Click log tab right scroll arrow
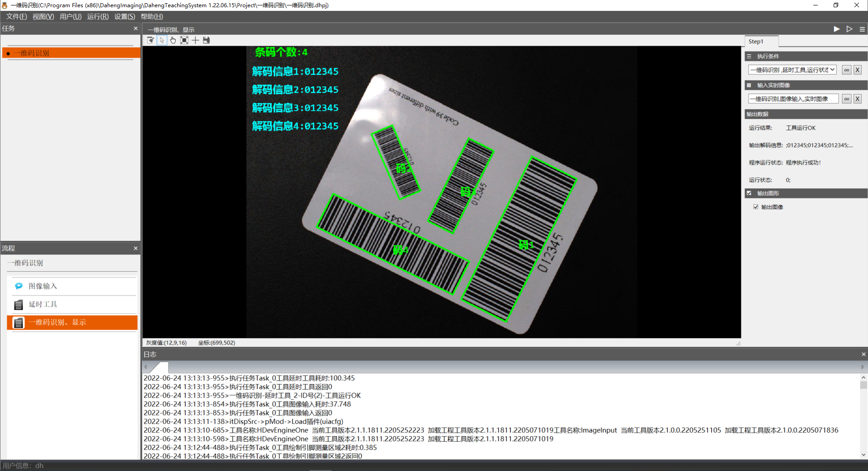This screenshot has width=868, height=471. [x=863, y=367]
